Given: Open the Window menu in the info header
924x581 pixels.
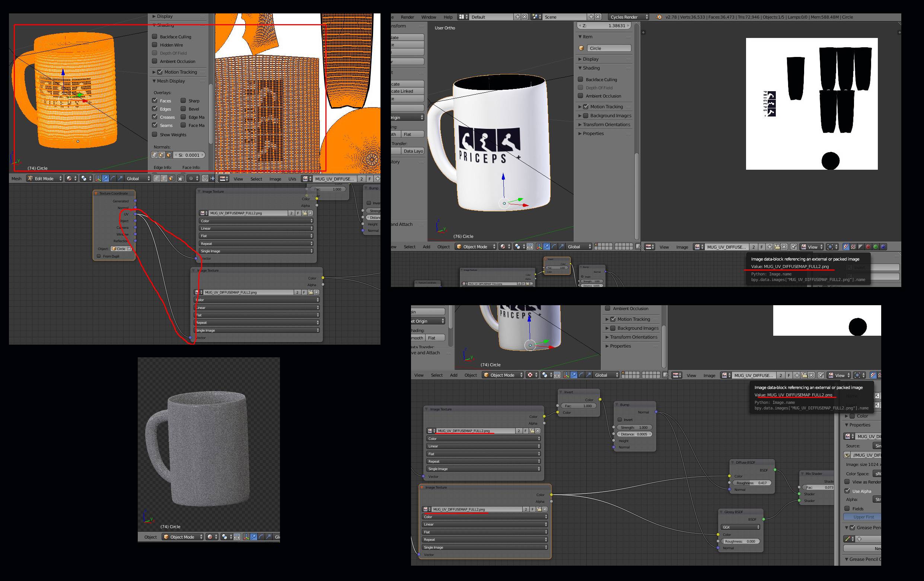Looking at the screenshot, I should coord(428,17).
